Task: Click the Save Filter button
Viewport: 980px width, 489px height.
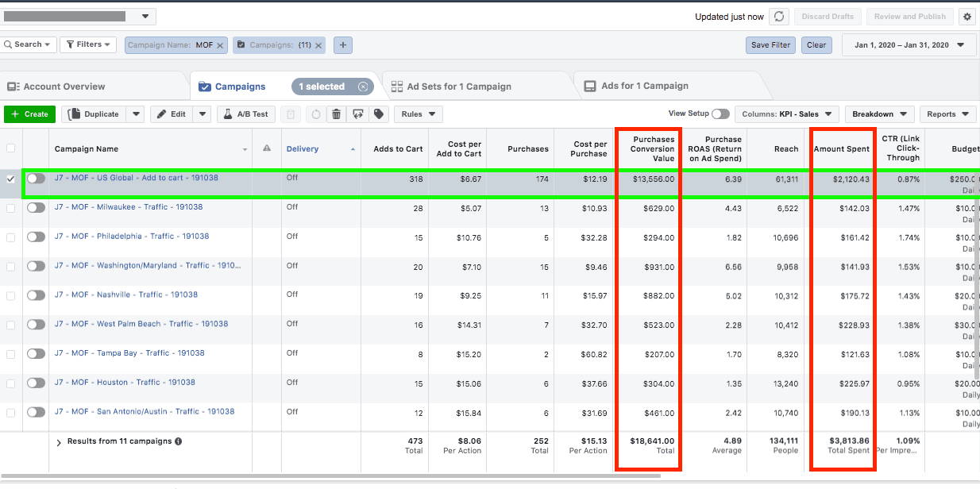Action: point(770,45)
